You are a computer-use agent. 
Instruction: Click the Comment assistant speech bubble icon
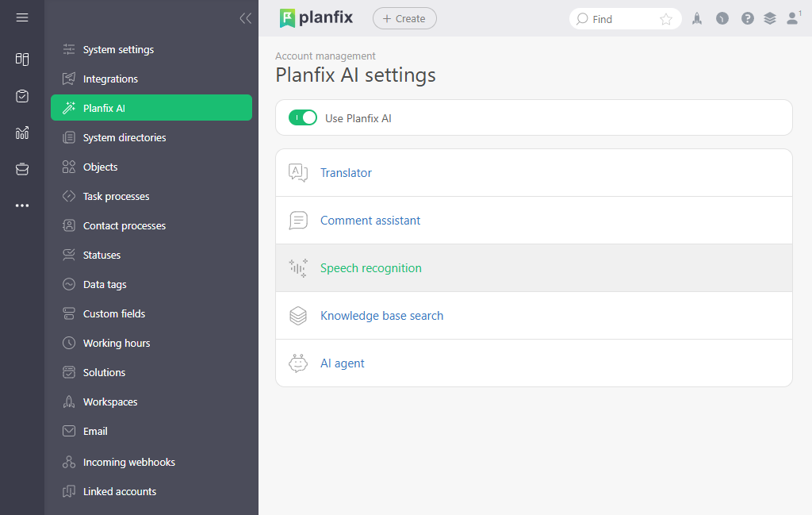click(x=298, y=220)
